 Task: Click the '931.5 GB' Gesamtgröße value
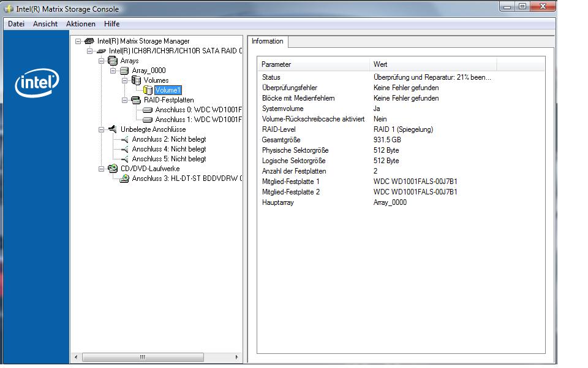click(x=387, y=140)
